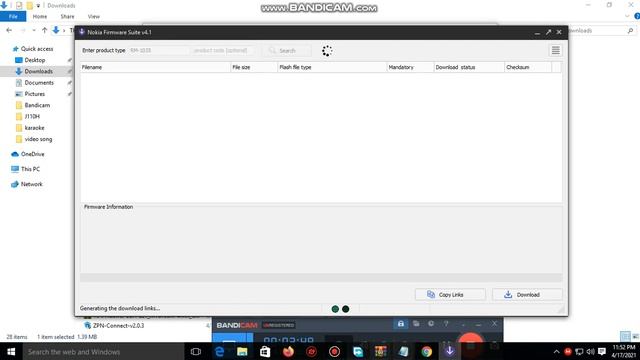Image resolution: width=640 pixels, height=360 pixels.
Task: Open the volume control in tray
Action: pos(590,351)
